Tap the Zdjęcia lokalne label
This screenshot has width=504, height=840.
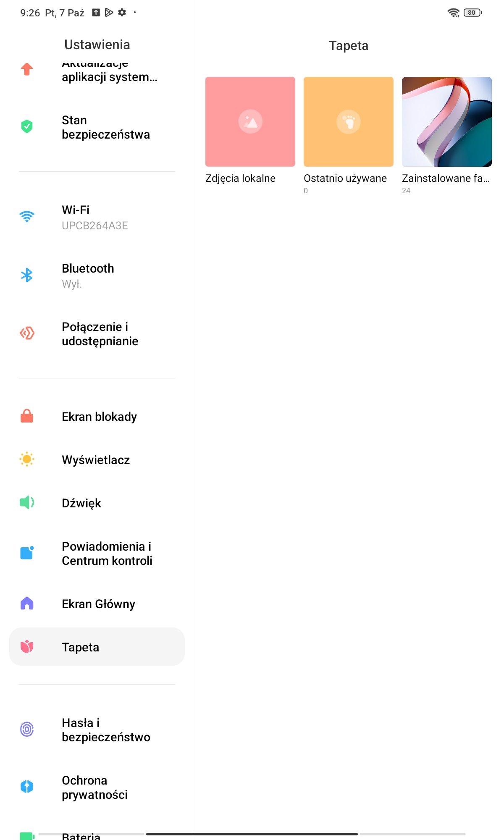pyautogui.click(x=240, y=178)
